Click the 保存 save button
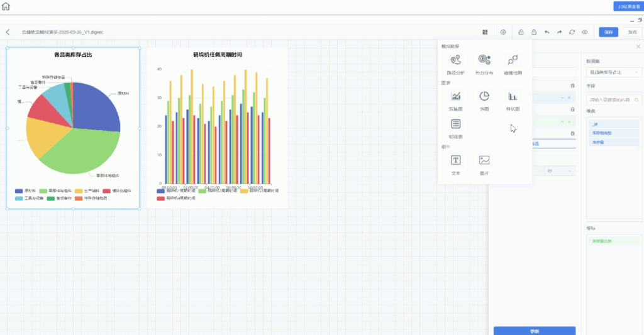The width and height of the screenshot is (644, 335). 608,32
